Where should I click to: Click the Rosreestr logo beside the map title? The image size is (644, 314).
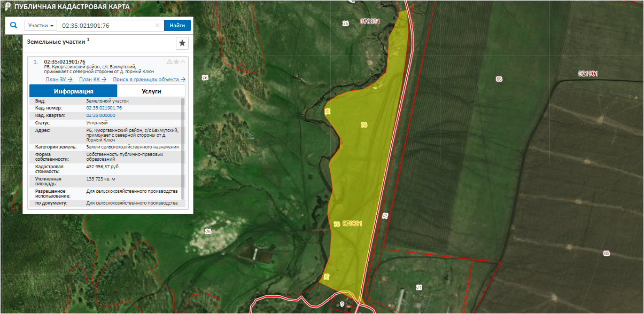pos(7,6)
